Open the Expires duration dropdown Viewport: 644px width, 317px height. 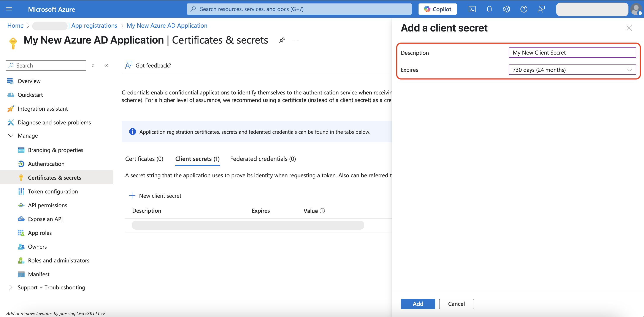[572, 70]
